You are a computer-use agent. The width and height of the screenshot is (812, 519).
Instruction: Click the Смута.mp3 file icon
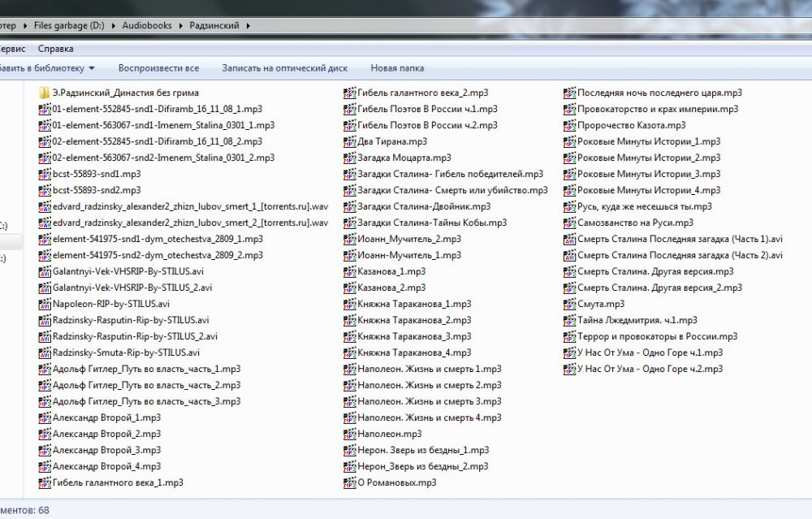click(x=570, y=304)
